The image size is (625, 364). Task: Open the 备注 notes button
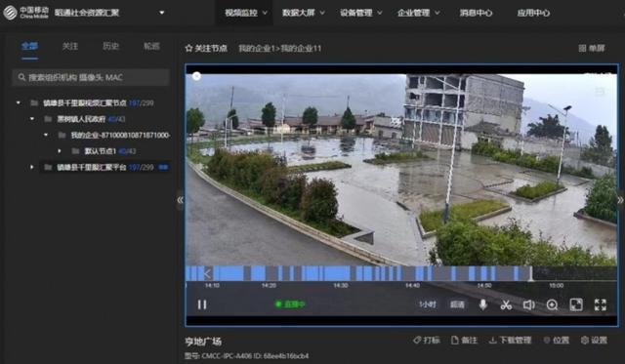pos(464,341)
